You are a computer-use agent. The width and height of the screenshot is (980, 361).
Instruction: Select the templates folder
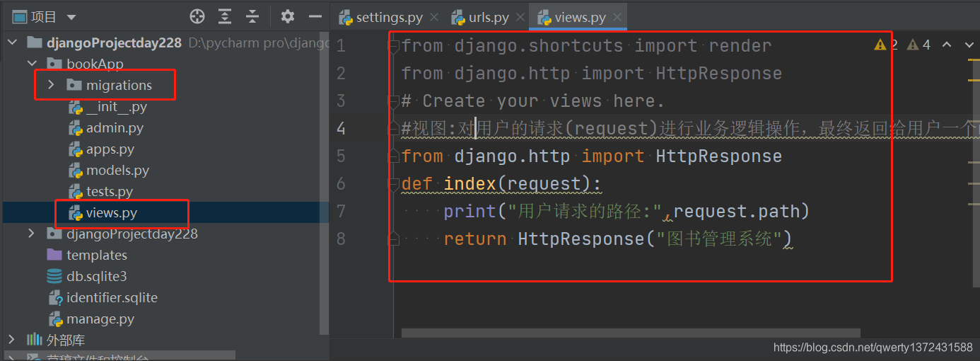97,255
